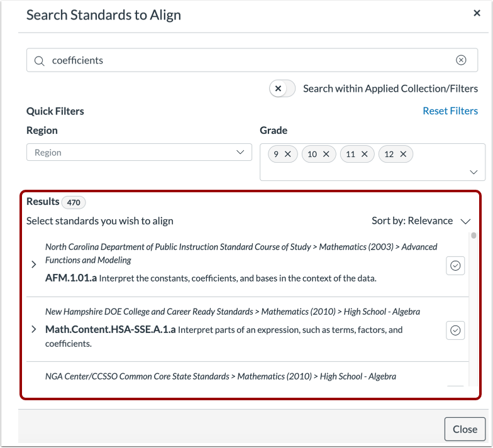The width and height of the screenshot is (493, 448).
Task: Click the AFM.1.01.a standard description
Action: [238, 278]
